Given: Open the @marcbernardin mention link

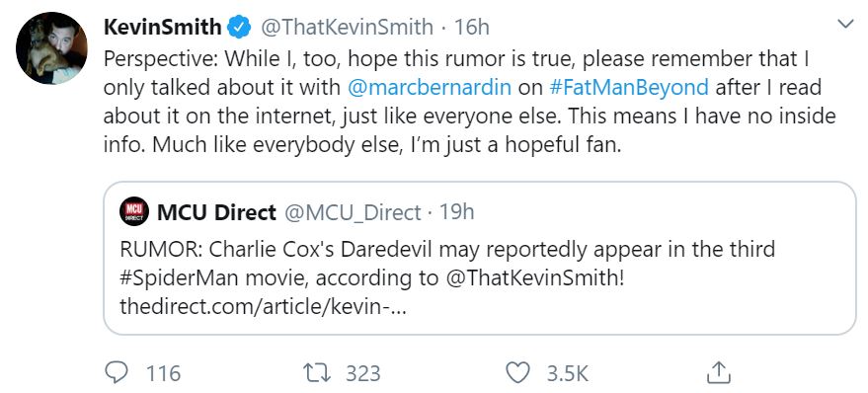Looking at the screenshot, I should click(x=430, y=88).
